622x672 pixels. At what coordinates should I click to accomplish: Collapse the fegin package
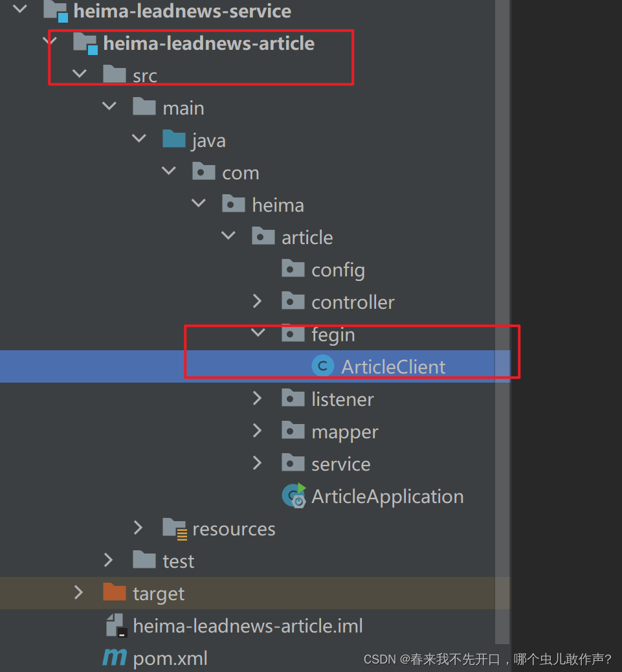click(x=258, y=332)
